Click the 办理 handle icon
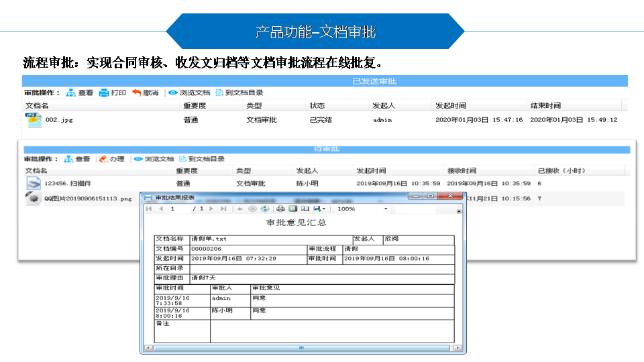The height and width of the screenshot is (362, 644). [103, 159]
